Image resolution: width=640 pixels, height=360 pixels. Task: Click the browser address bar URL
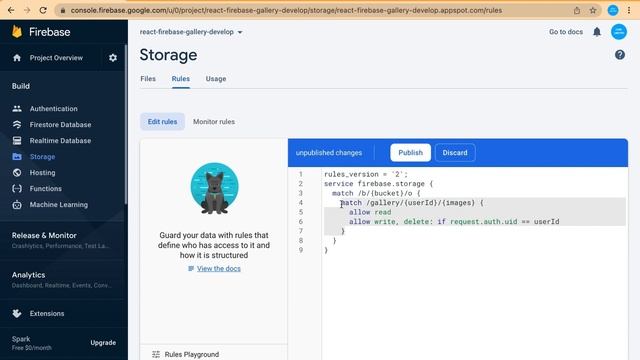(x=286, y=11)
